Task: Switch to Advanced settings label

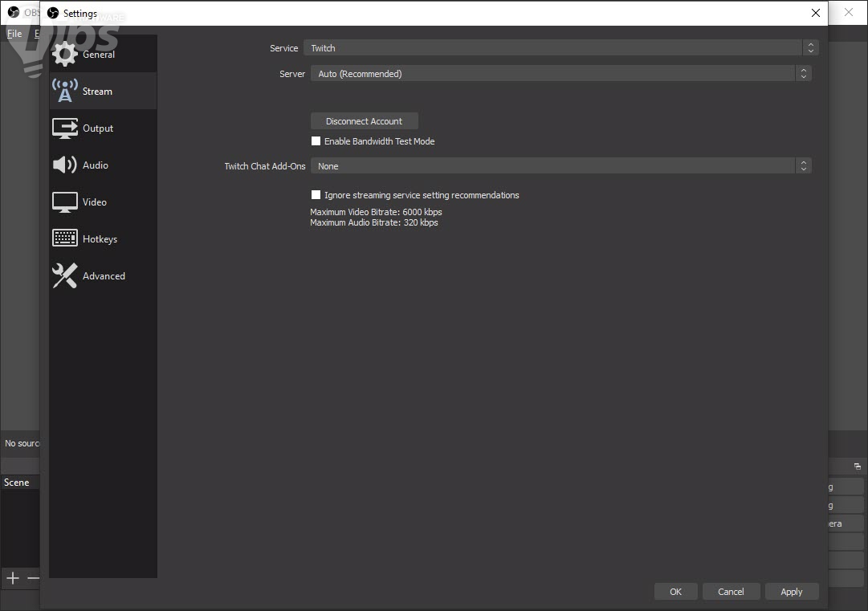Action: (104, 275)
